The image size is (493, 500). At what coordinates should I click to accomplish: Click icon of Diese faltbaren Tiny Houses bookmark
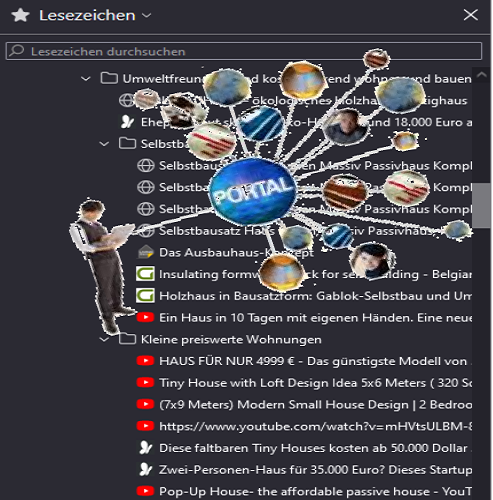(146, 448)
